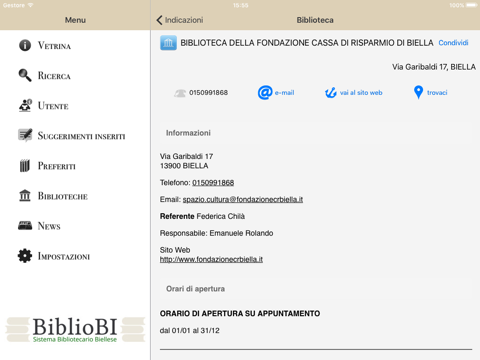Screen dimensions: 480x360
Task: Go back via Indicazioni chevron
Action: [x=159, y=20]
